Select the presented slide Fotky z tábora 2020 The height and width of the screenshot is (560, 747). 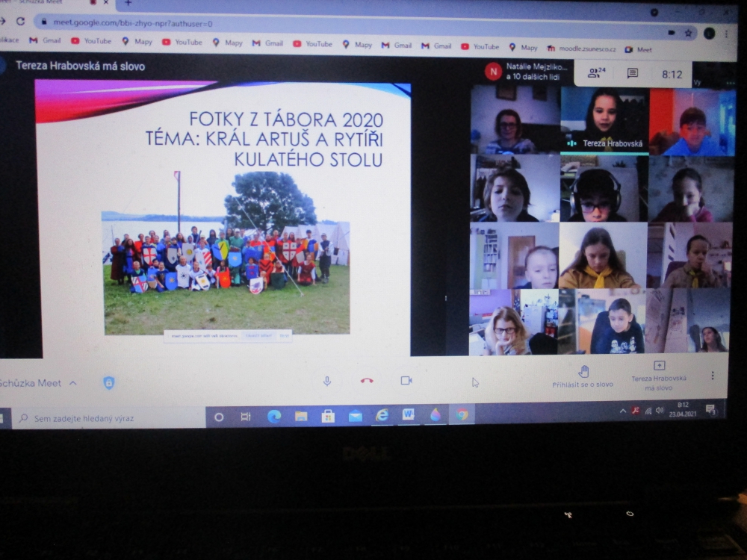coord(223,219)
